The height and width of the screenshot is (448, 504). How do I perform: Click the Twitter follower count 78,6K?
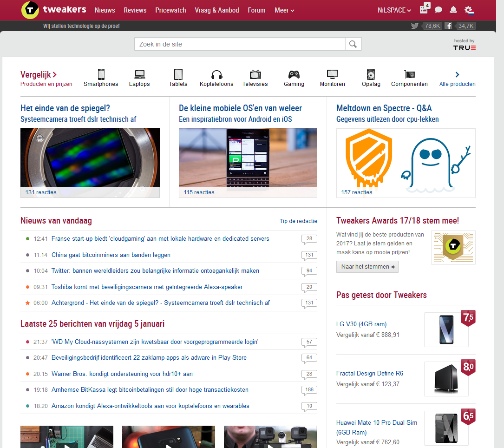point(432,26)
